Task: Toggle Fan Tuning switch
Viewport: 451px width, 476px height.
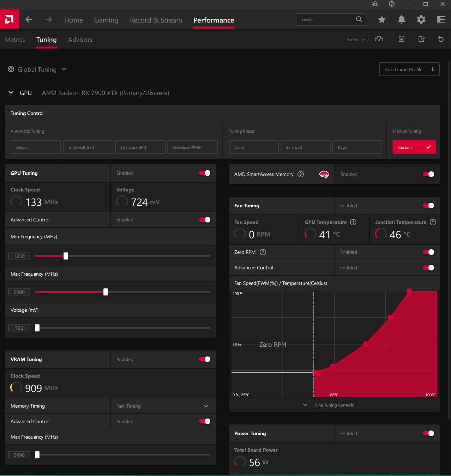Action: (428, 206)
